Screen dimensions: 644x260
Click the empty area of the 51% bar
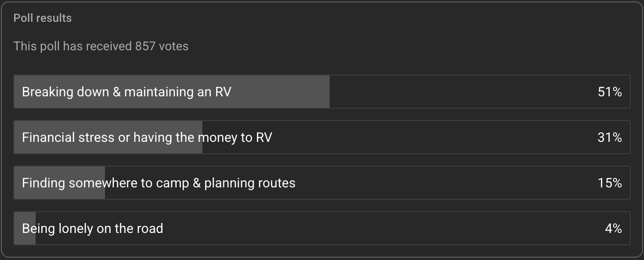coord(451,92)
